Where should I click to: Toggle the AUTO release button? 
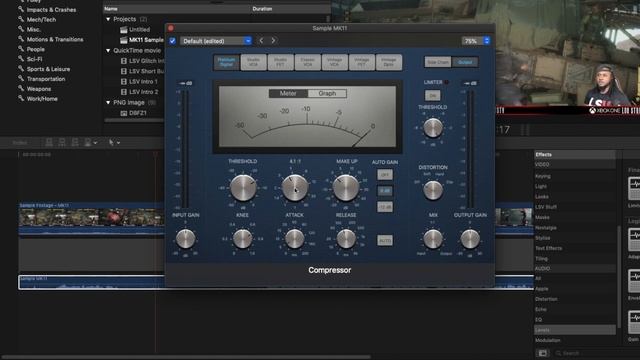click(x=384, y=240)
